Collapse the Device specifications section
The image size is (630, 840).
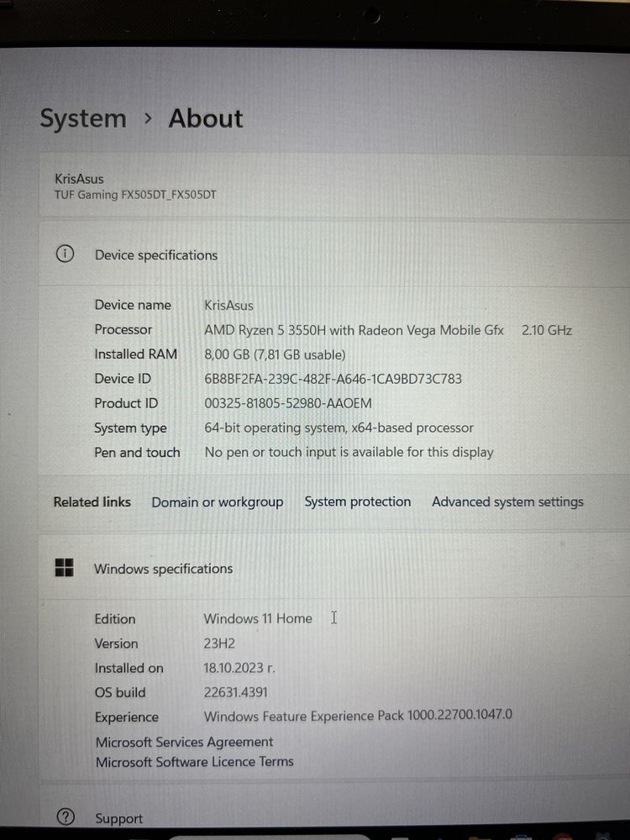tap(333, 255)
